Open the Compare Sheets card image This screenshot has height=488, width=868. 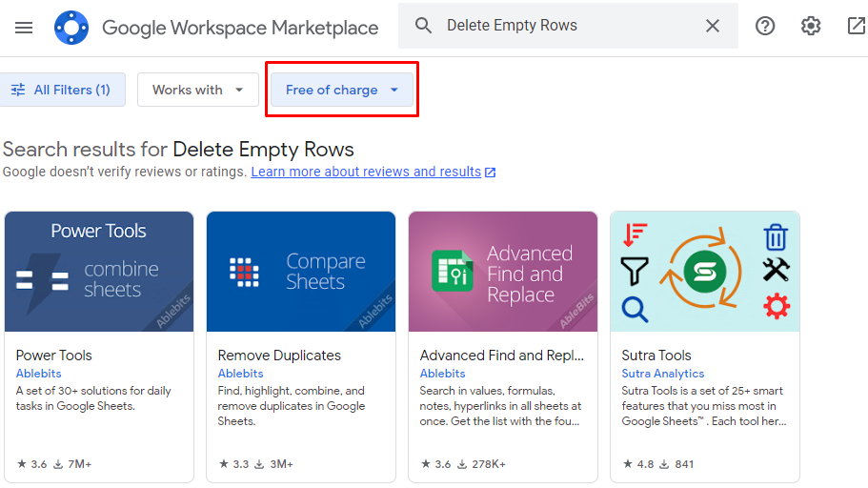coord(301,272)
